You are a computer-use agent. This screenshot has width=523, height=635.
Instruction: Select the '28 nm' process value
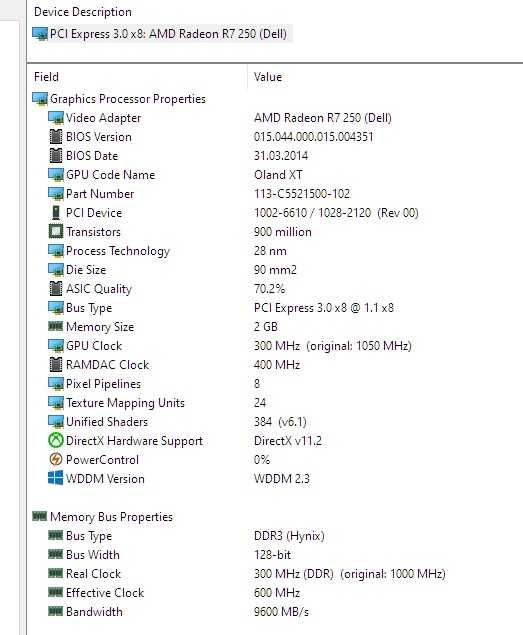coord(270,251)
